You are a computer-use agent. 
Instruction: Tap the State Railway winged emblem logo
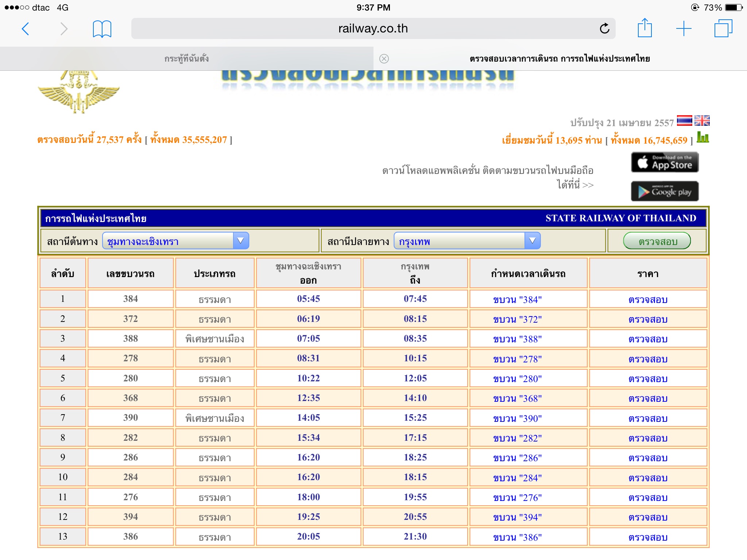point(79,92)
